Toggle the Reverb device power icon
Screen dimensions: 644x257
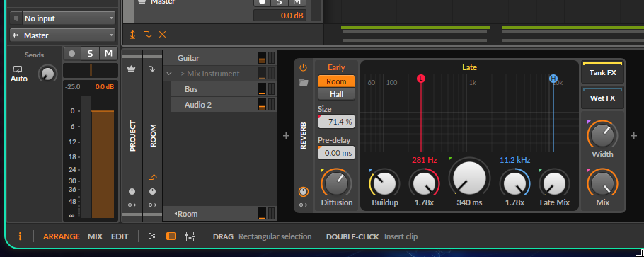pyautogui.click(x=303, y=67)
